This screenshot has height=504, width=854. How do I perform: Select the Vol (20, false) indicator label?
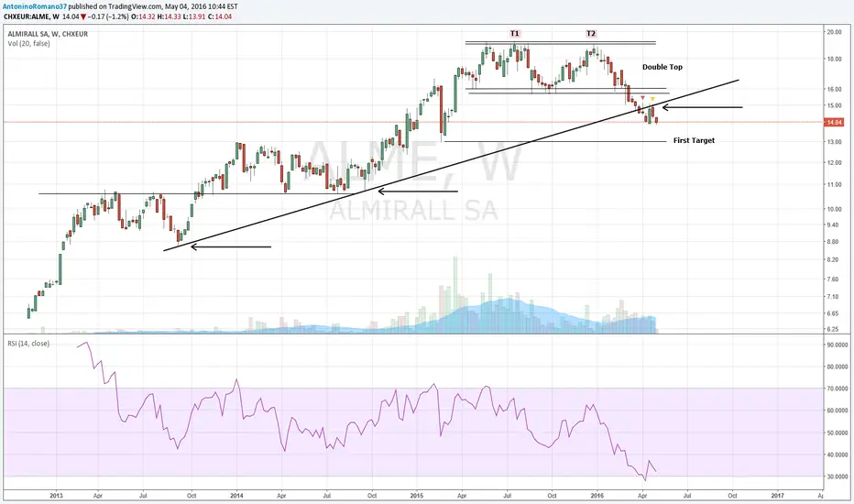[x=29, y=44]
